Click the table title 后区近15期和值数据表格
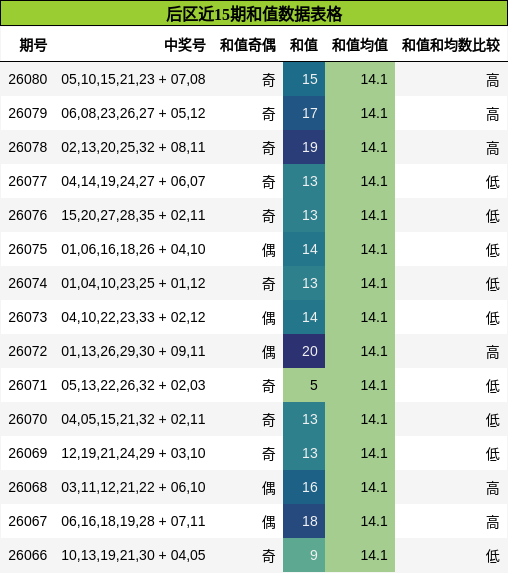Screen dimensions: 508x573 (x=254, y=14)
